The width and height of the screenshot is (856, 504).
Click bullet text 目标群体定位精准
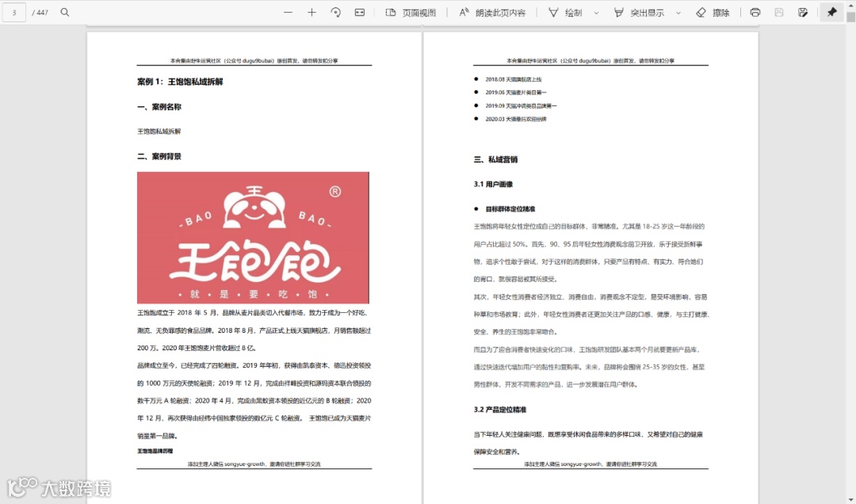coord(510,209)
